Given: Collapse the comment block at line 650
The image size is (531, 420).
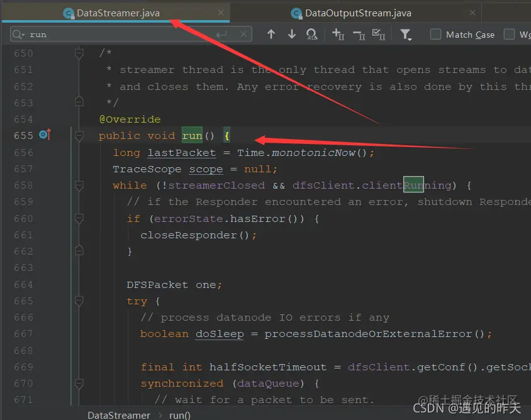Looking at the screenshot, I should pos(79,53).
